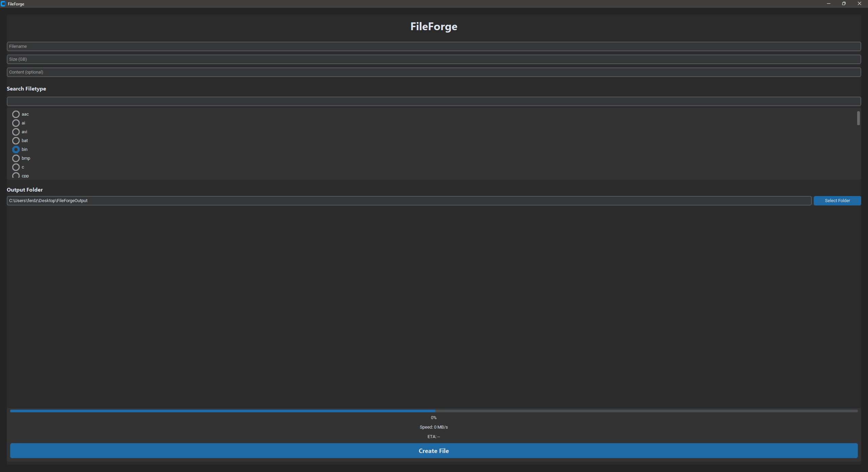Select the ai filetype radio button

16,123
